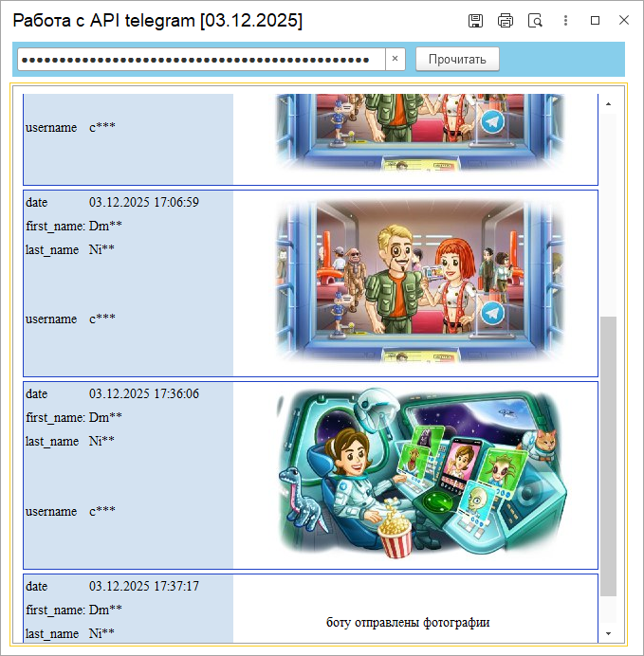Click the print icon

[x=506, y=21]
